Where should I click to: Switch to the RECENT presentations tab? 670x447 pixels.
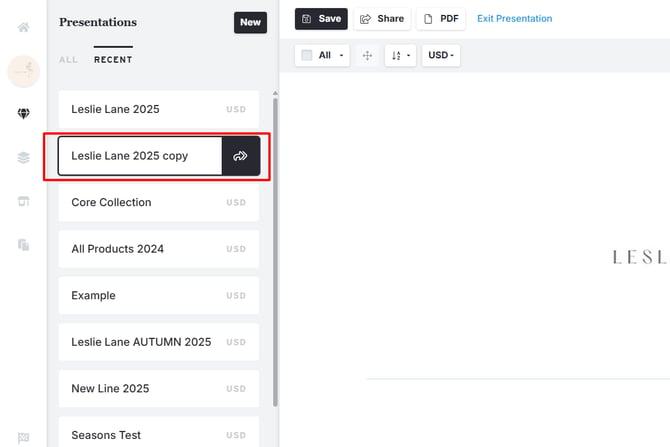113,60
